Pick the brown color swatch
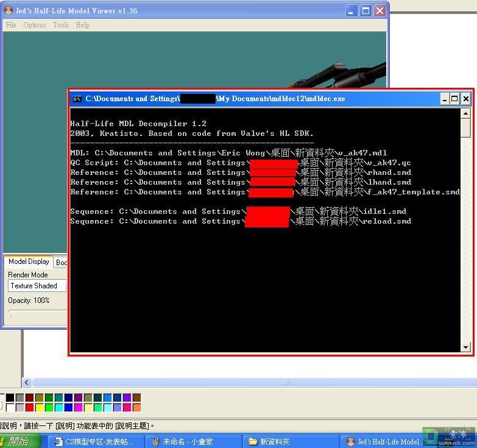Screen dimensions: 477x448 tap(136, 397)
